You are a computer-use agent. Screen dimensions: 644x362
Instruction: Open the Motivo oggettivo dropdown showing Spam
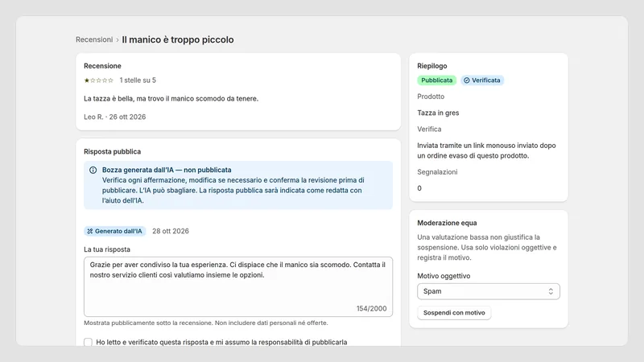[489, 291]
